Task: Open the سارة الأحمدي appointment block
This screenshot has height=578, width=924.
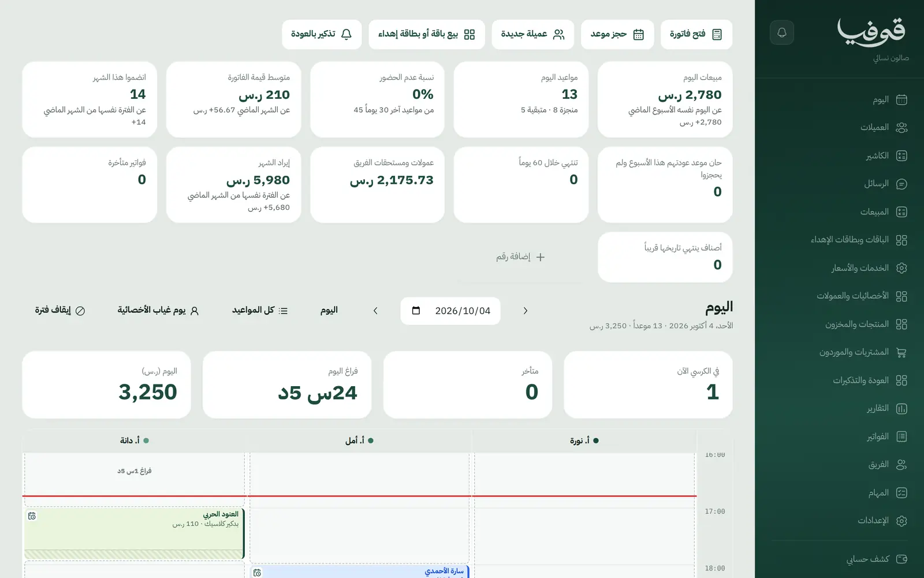Action: (x=359, y=572)
